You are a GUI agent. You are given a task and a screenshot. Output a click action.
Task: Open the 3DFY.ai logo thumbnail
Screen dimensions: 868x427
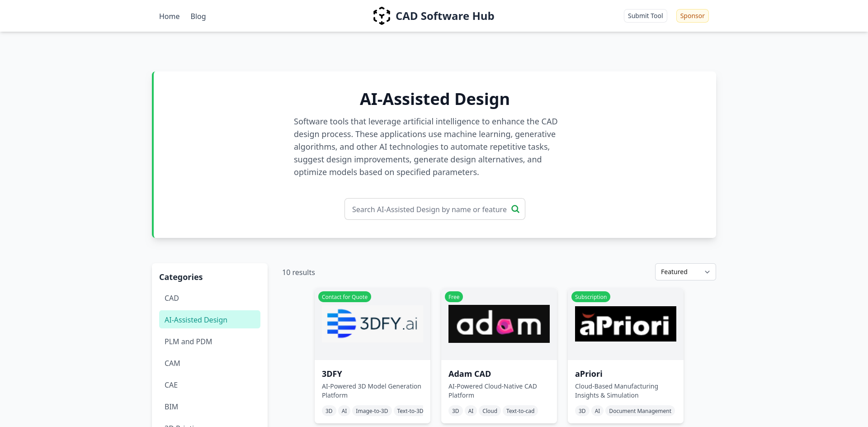(x=373, y=324)
